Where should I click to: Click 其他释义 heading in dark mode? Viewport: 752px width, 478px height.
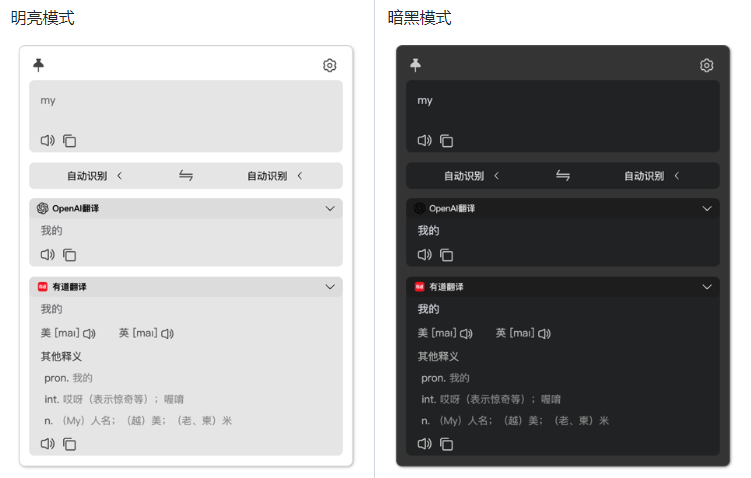coord(438,356)
